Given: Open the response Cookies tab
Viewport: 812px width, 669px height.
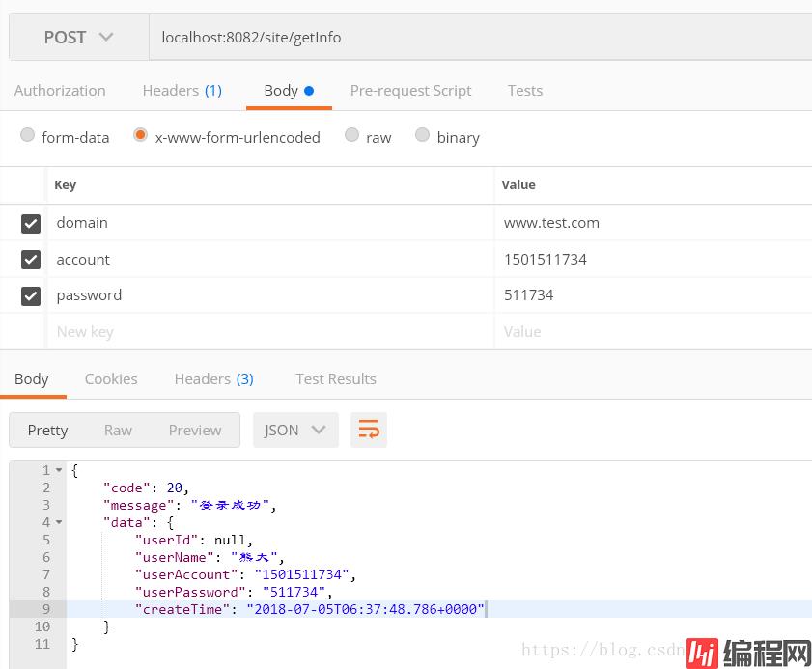Looking at the screenshot, I should point(111,379).
